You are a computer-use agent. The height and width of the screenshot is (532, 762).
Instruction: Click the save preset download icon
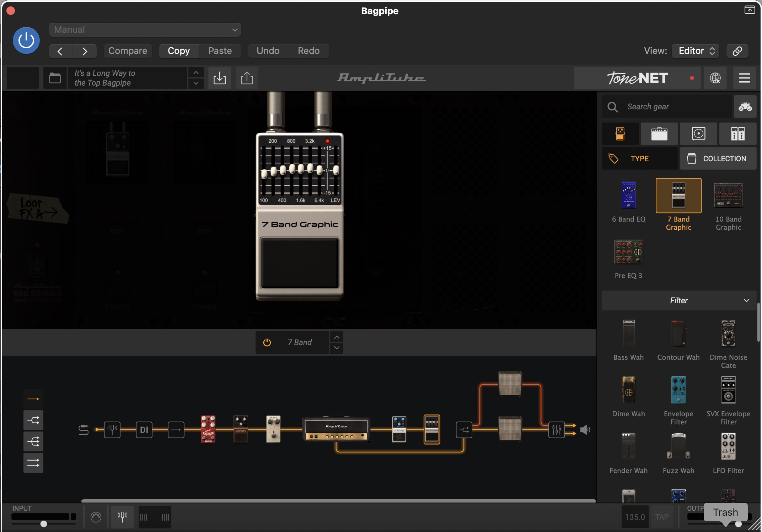click(x=220, y=78)
